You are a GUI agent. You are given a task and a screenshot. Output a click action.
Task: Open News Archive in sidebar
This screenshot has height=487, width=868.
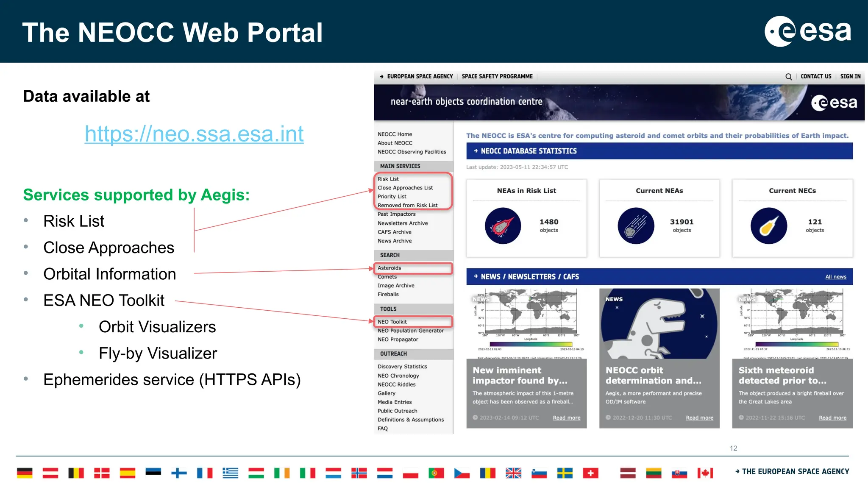tap(395, 241)
